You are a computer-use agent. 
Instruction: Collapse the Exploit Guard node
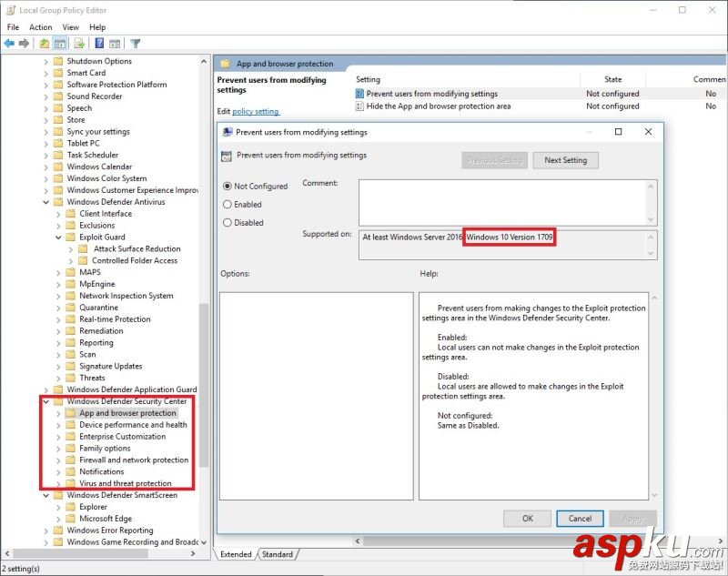58,237
